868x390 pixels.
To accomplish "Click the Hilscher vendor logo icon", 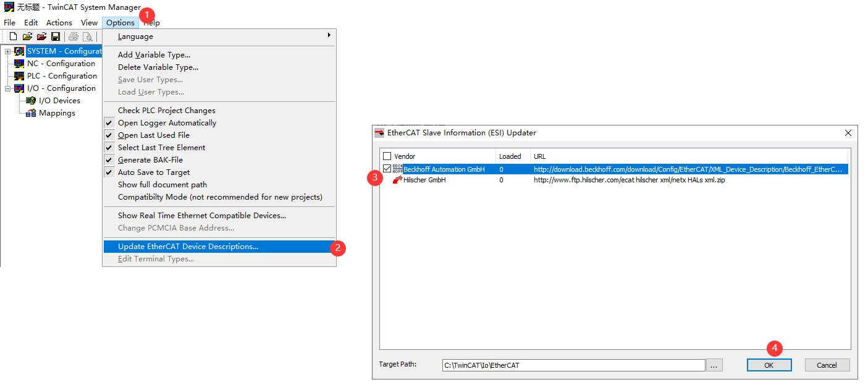I will point(397,180).
